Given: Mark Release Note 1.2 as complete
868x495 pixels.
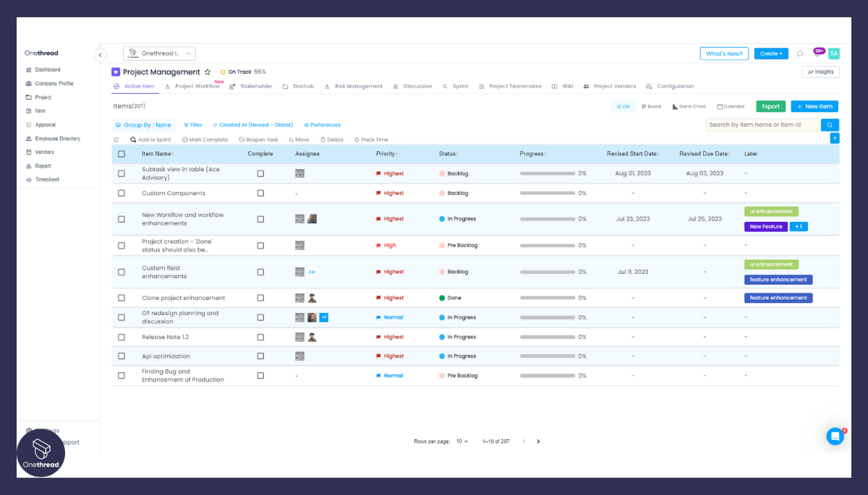Looking at the screenshot, I should 260,337.
